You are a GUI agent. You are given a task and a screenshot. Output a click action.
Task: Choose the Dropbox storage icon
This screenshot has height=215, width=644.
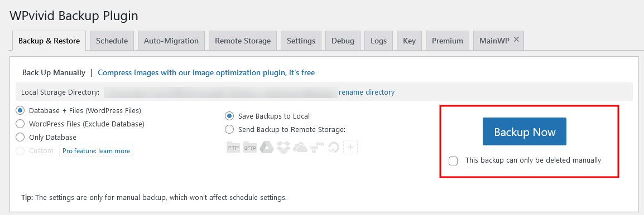283,147
